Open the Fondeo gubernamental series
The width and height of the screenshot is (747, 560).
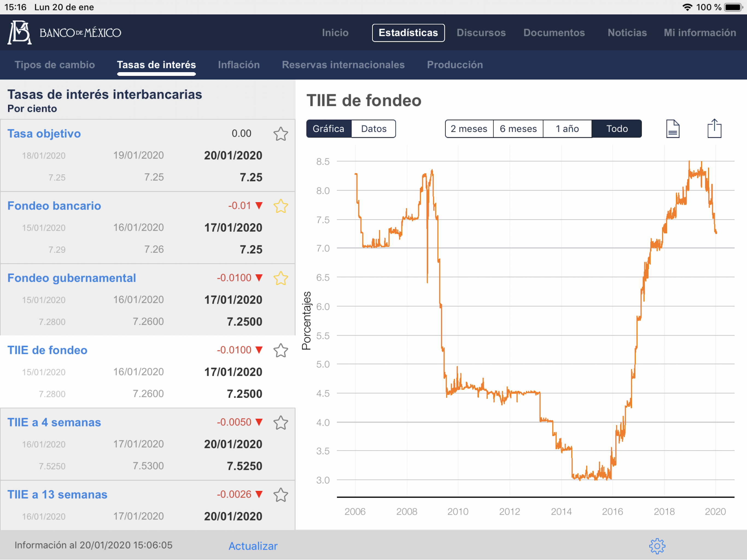(x=72, y=278)
